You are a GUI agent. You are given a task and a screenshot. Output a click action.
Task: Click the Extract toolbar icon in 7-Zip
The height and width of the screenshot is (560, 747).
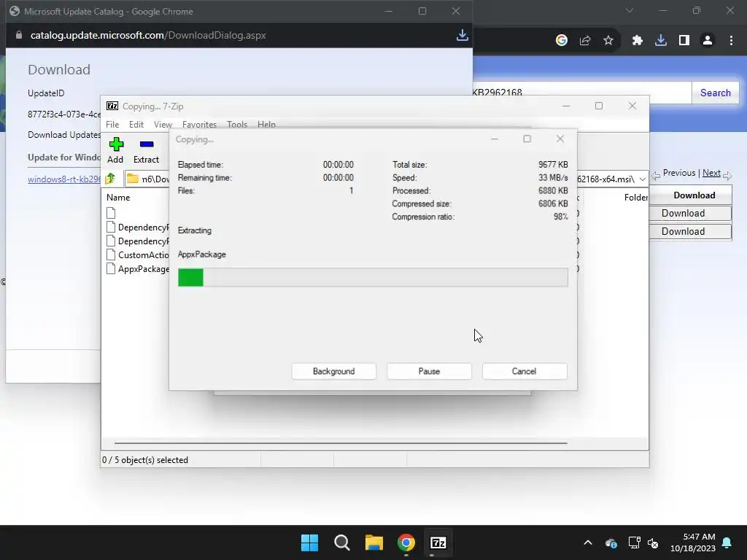coord(146,144)
